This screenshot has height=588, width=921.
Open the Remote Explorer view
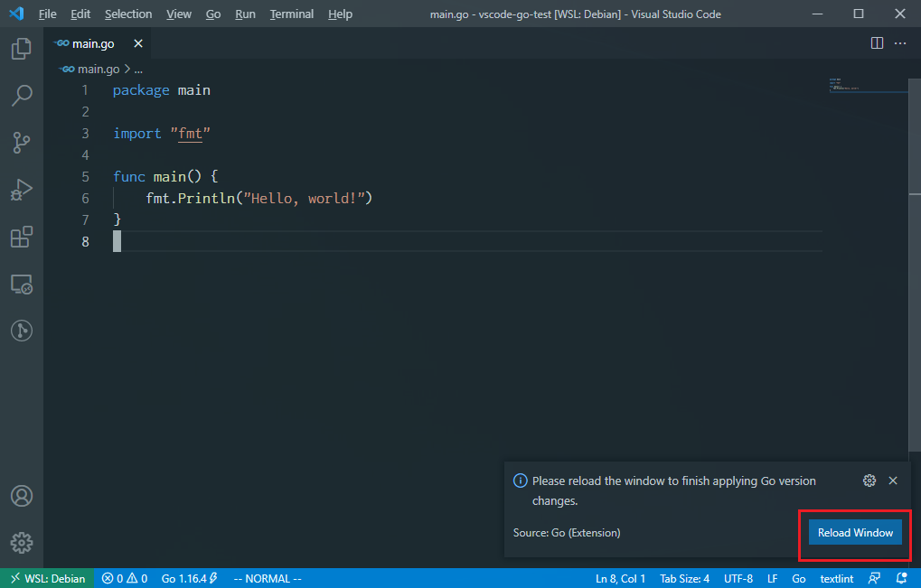(21, 284)
